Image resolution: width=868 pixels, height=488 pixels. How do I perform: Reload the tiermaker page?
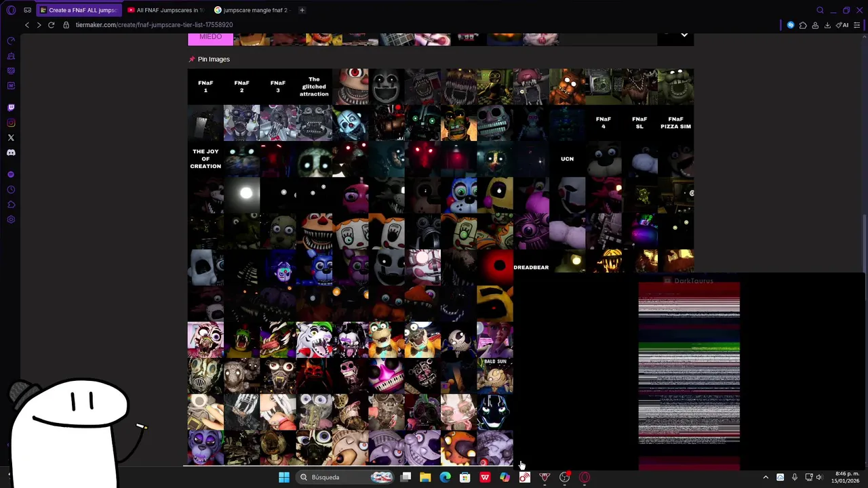point(51,25)
